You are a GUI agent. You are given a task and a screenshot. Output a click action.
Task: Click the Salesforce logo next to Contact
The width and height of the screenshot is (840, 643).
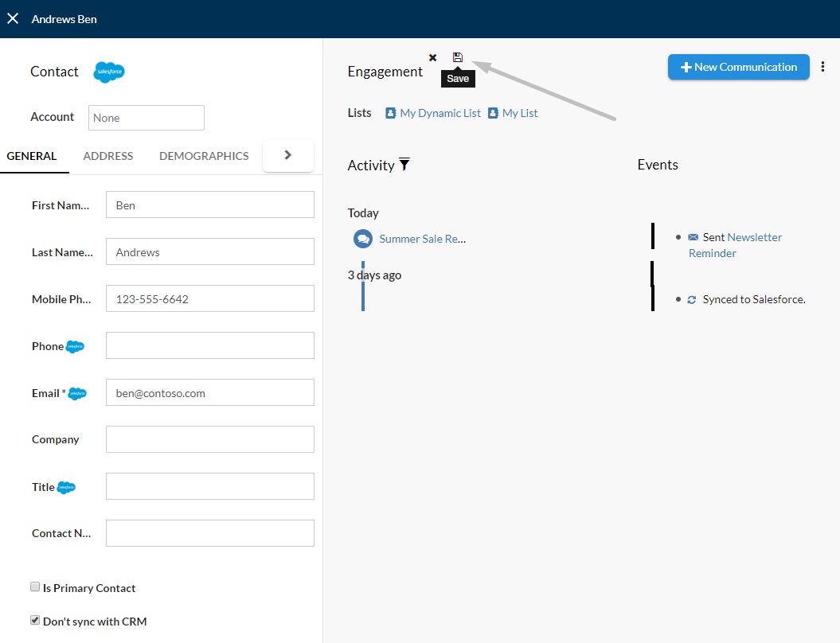[x=109, y=72]
